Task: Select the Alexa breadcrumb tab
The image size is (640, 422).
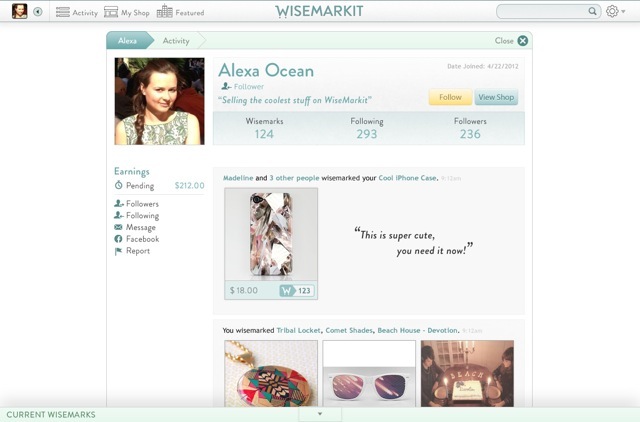Action: (127, 41)
